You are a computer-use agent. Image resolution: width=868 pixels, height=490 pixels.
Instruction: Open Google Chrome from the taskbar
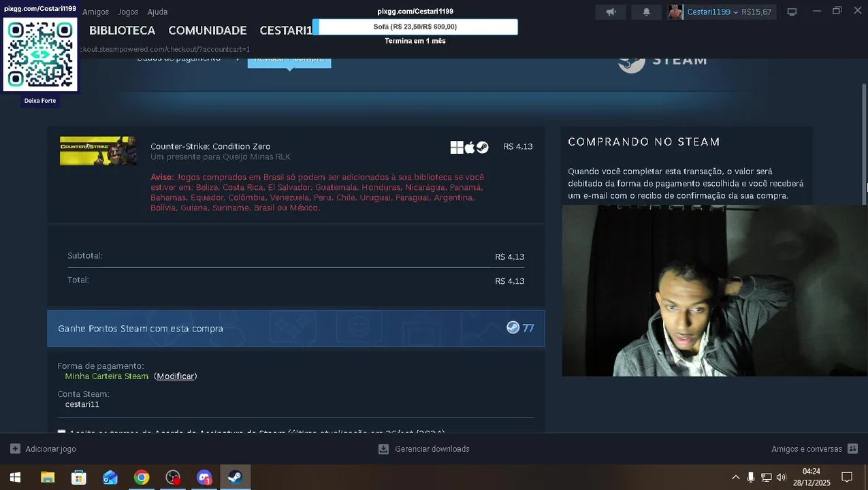point(142,477)
